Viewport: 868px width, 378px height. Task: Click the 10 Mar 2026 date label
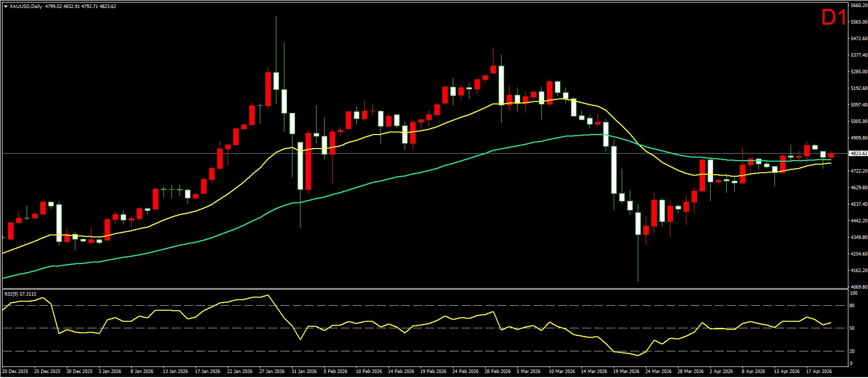(562, 371)
